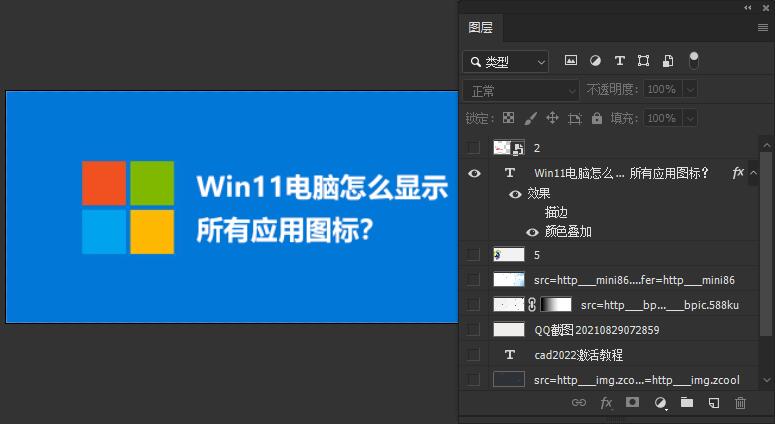The width and height of the screenshot is (775, 424).
Task: Collapse panel double-arrow icon at top
Action: [747, 7]
